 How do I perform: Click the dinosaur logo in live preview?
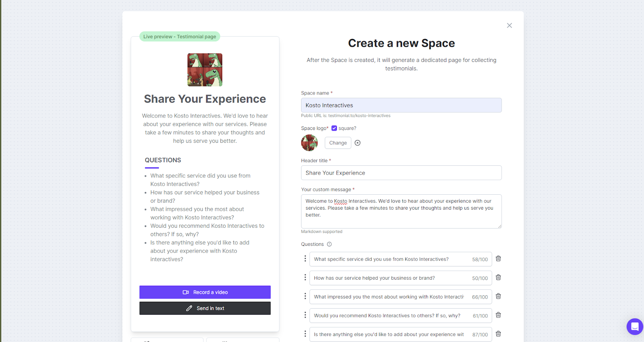tap(205, 70)
